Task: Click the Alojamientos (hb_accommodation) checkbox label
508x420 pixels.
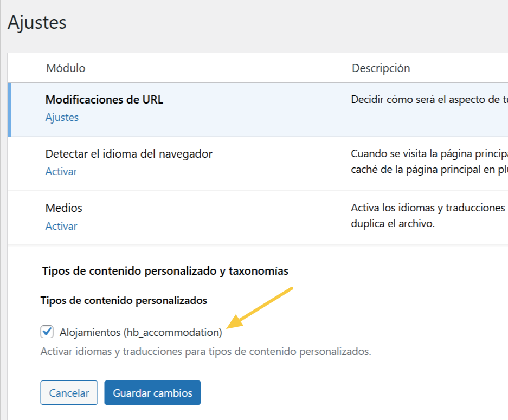Action: [x=141, y=332]
